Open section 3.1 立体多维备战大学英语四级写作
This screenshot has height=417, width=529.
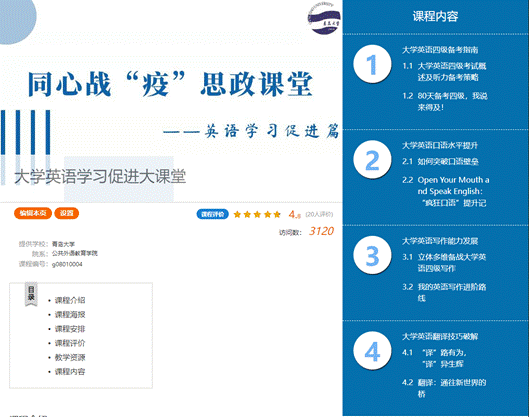point(444,263)
